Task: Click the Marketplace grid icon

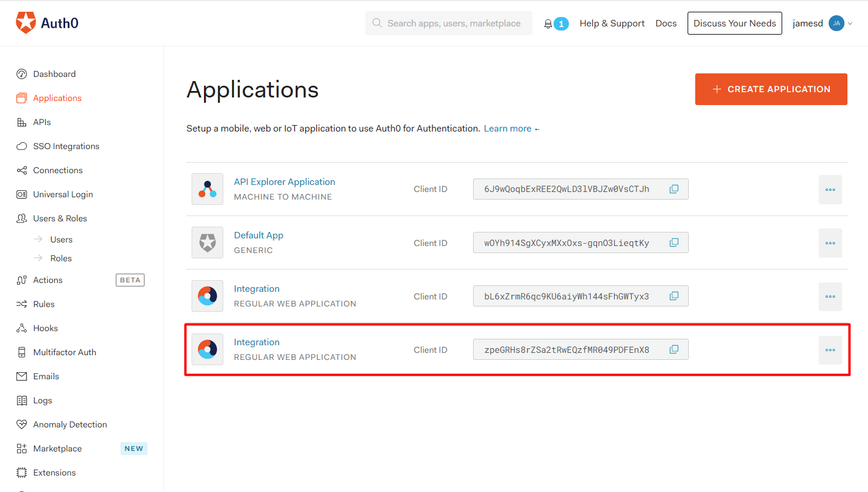Action: coord(22,449)
